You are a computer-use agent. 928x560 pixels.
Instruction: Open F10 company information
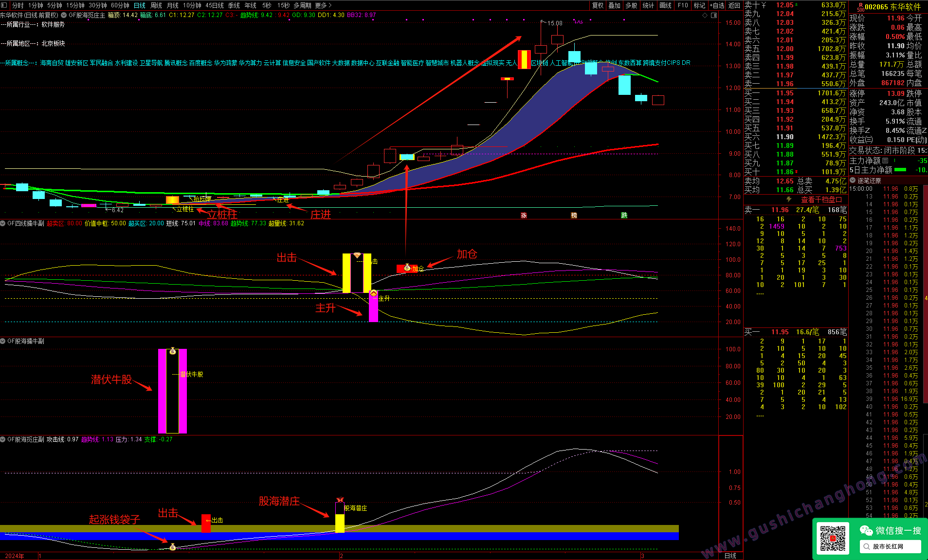click(683, 5)
